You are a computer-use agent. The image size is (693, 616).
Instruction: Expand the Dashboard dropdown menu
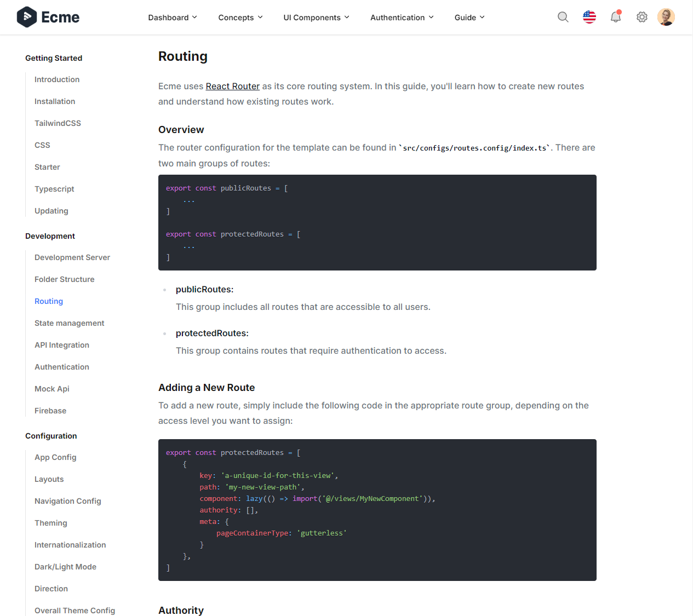click(x=172, y=17)
